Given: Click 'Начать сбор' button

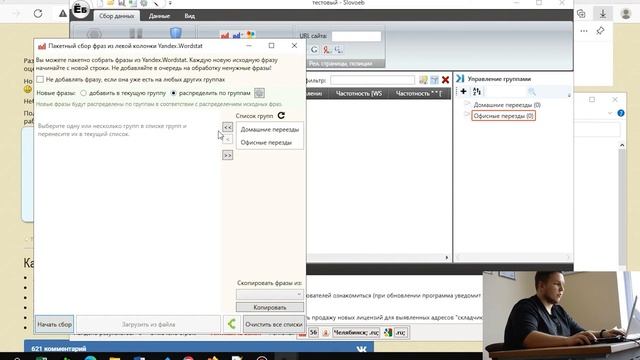Looking at the screenshot, I should [55, 324].
